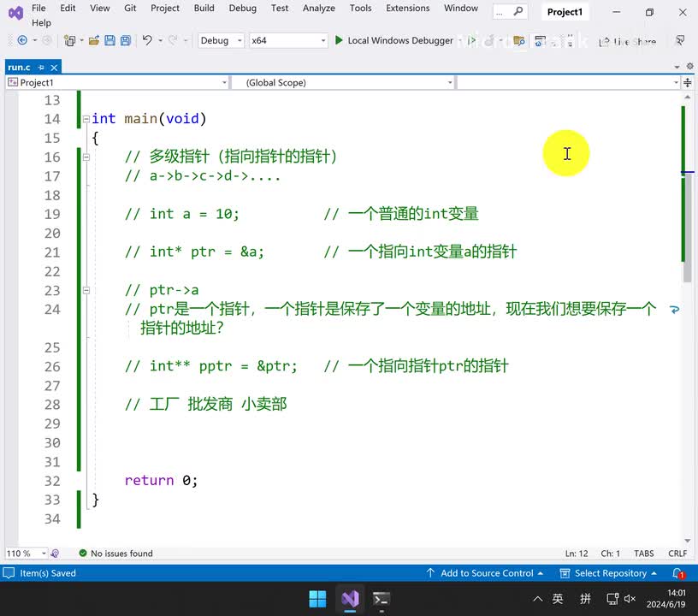Open the Windows Start button
The width and height of the screenshot is (698, 616).
coord(317,599)
